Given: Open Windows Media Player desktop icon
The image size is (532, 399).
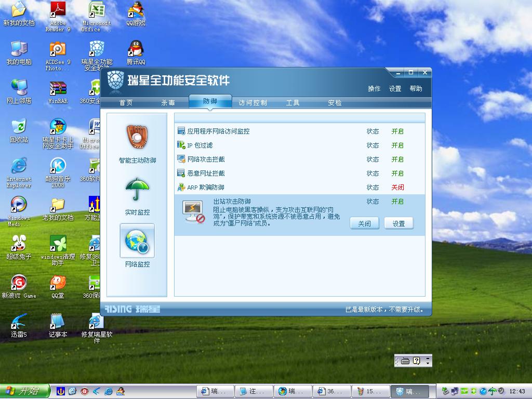Looking at the screenshot, I should 19,204.
